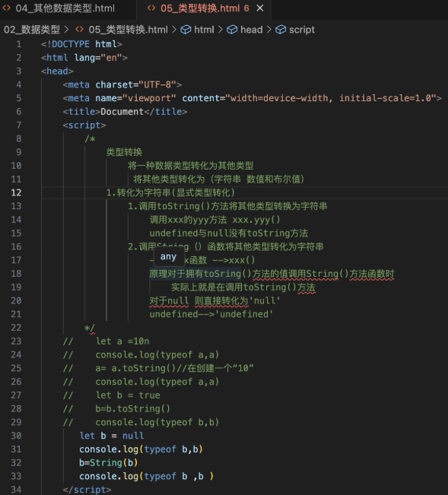Click the Document title text
This screenshot has height=495, width=448.
pyautogui.click(x=122, y=112)
